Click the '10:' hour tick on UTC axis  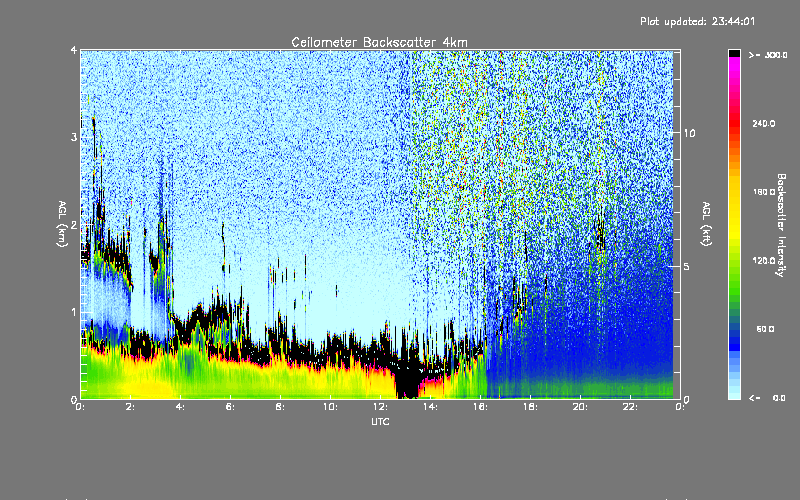[331, 407]
